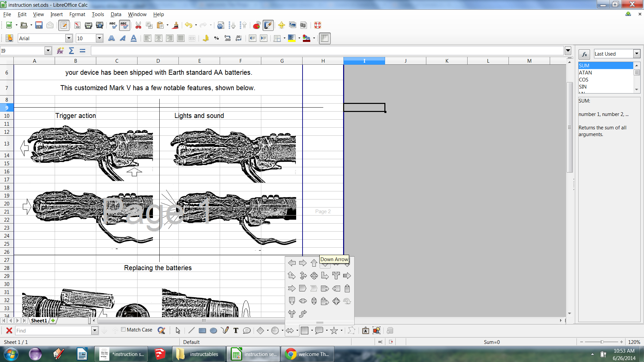Toggle AutoSpellcheck button
The image size is (644, 362).
pos(124,25)
